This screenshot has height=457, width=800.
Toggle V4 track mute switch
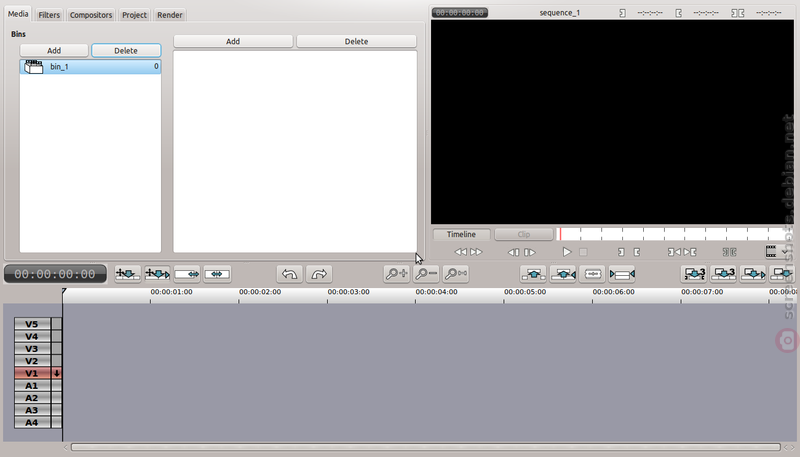57,336
